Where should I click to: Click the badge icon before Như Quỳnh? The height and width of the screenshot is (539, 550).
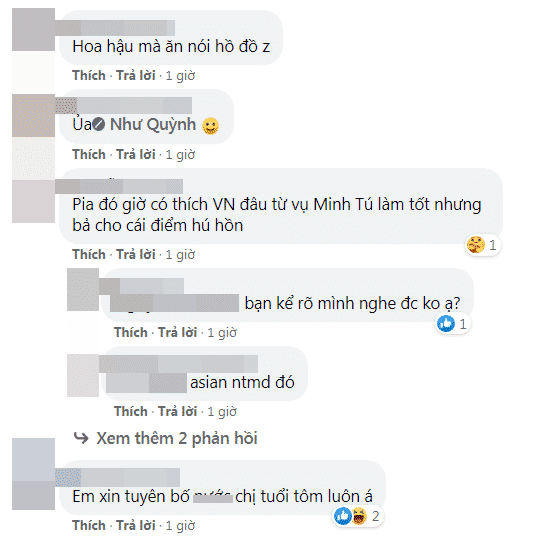99,124
